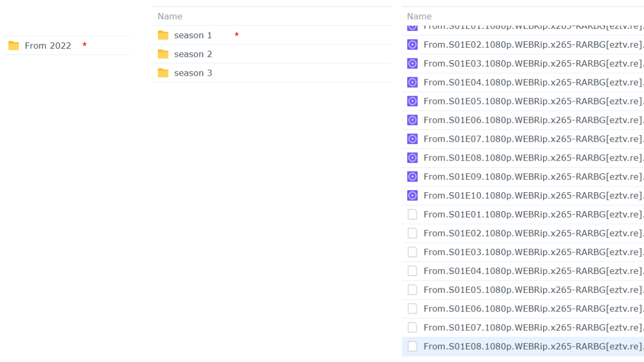This screenshot has width=644, height=362.
Task: Select From.S01E01 filename beside blank document icon
Action: click(533, 214)
